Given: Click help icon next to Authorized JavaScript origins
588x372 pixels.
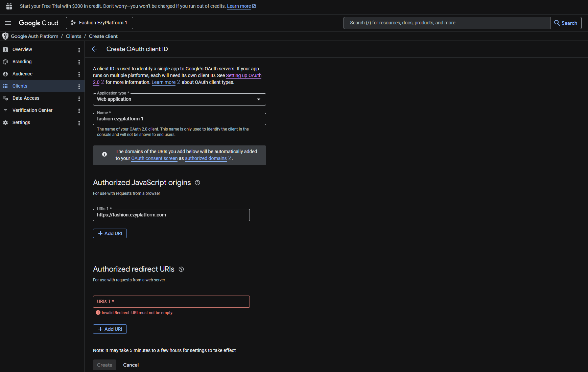Looking at the screenshot, I should [x=197, y=183].
